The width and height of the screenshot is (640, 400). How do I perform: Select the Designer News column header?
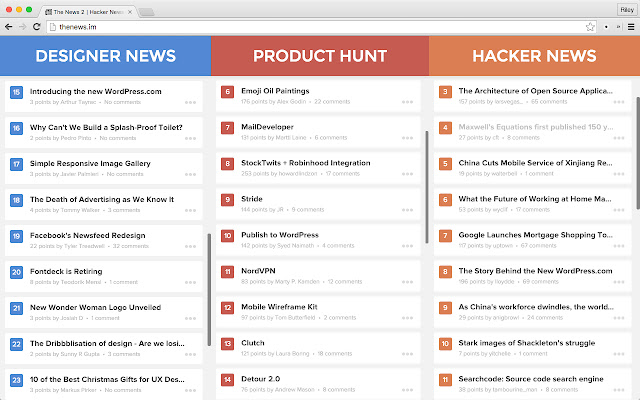point(105,56)
